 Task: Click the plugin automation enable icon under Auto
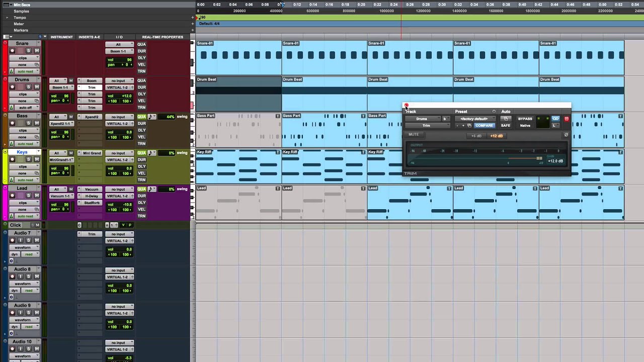pyautogui.click(x=506, y=119)
